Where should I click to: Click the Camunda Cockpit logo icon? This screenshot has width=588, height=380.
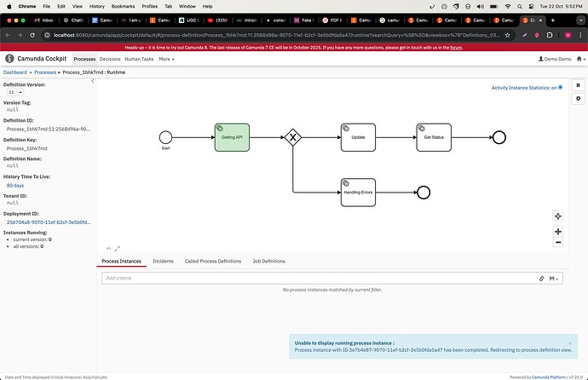pyautogui.click(x=10, y=60)
